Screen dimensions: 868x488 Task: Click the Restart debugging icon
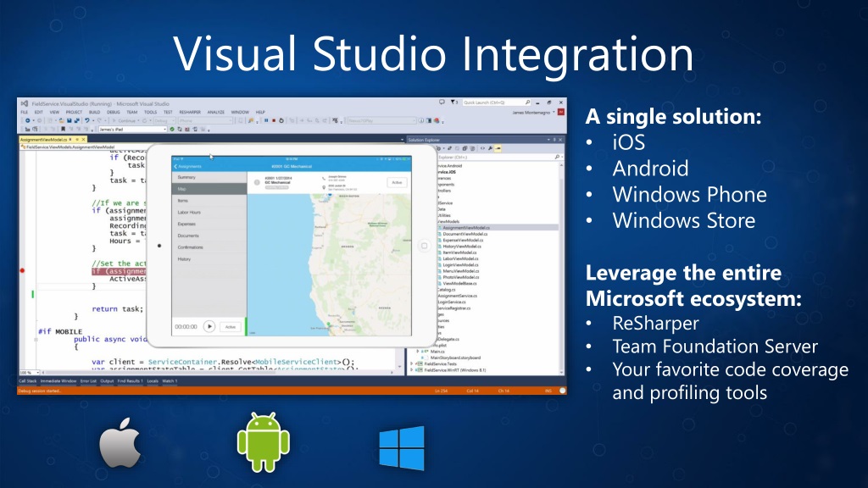(281, 120)
